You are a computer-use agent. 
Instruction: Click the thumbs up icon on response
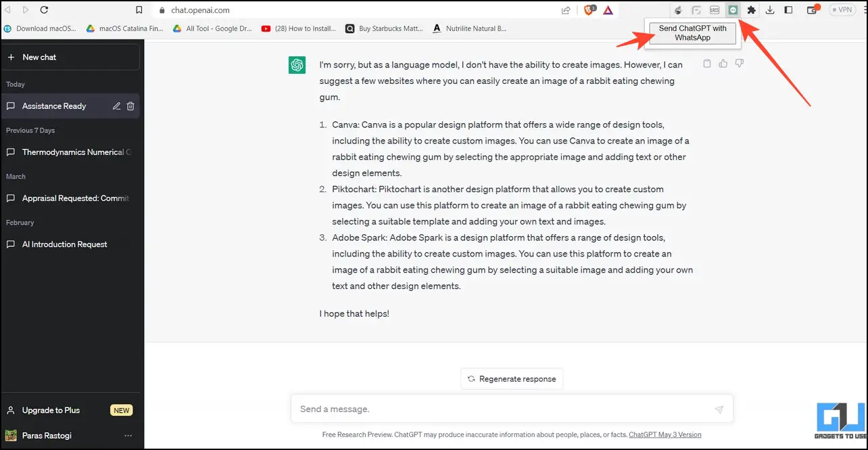click(723, 64)
